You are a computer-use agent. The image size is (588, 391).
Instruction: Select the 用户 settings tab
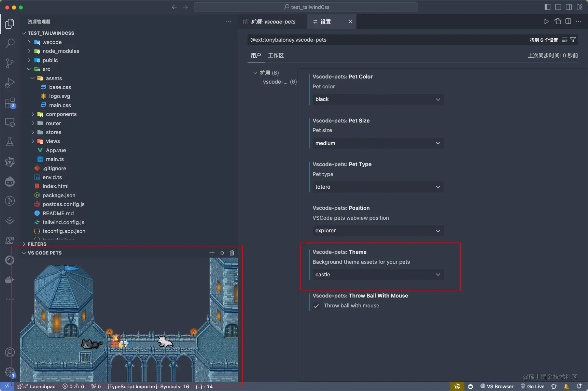(x=256, y=55)
